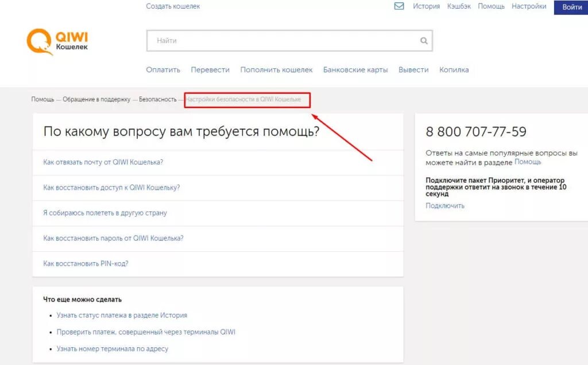This screenshot has height=365, width=588.
Task: Focus the Найти search field
Action: point(289,41)
